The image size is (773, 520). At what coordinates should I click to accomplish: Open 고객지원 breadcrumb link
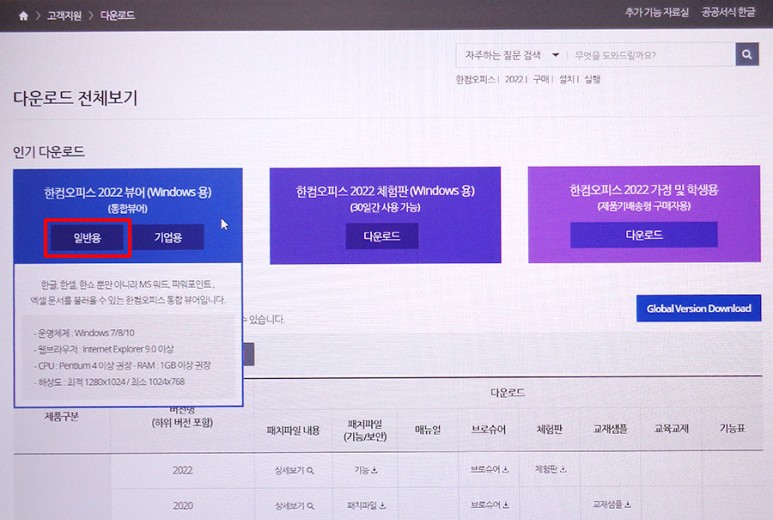click(64, 16)
